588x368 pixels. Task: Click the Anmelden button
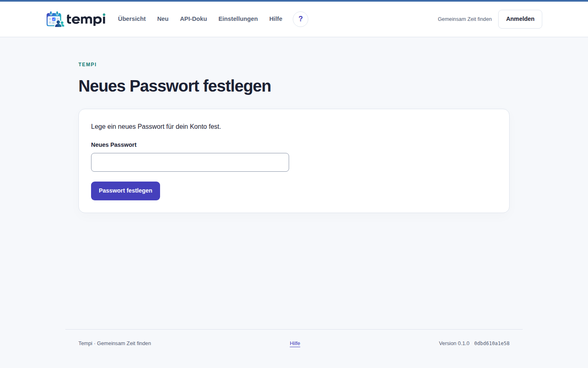520,19
